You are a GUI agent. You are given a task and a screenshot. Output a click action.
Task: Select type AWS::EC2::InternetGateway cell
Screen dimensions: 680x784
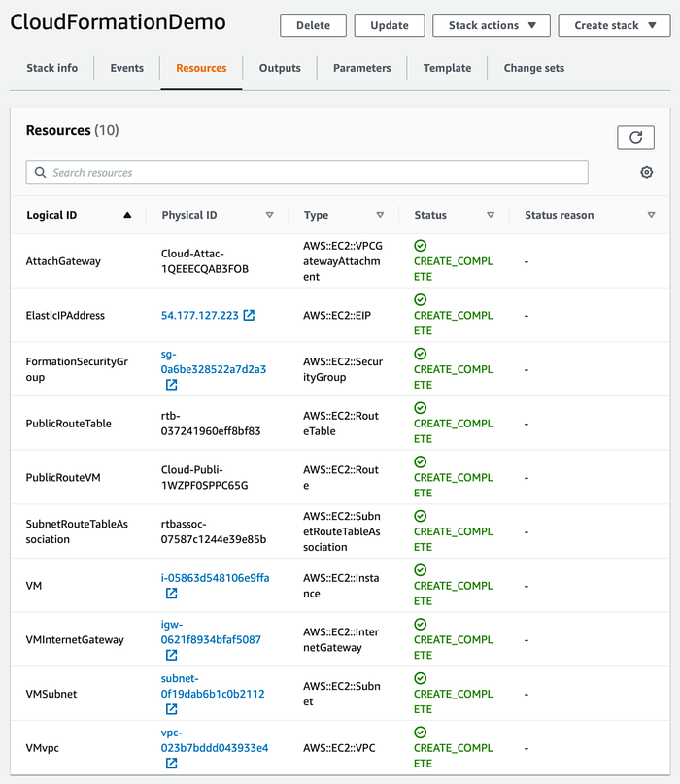click(341, 639)
